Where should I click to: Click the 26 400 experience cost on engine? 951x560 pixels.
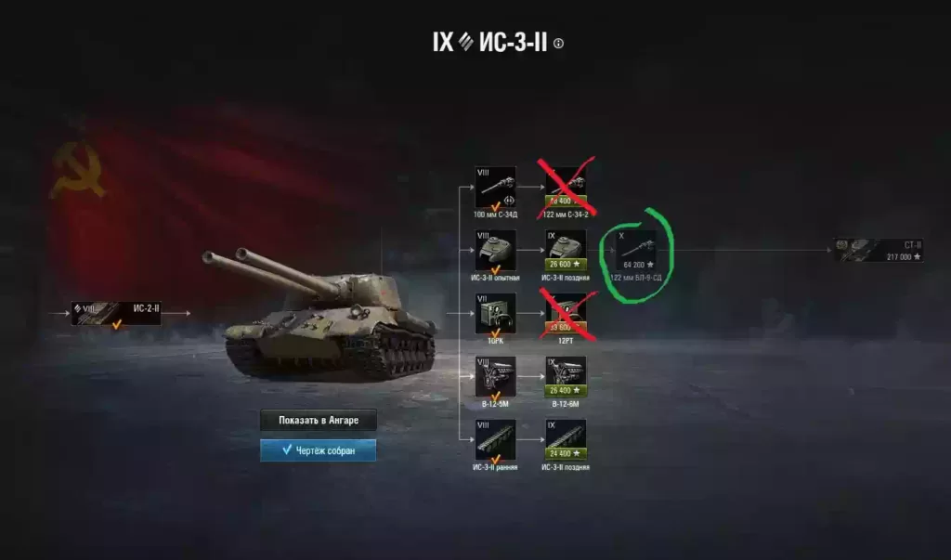566,391
